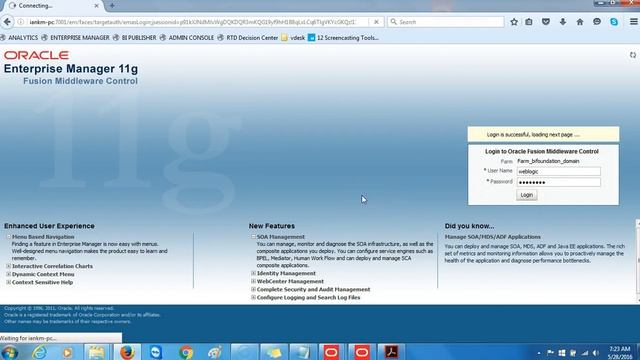Screen dimensions: 640x360
Task: Click the Did you know panel scrollbar
Action: pyautogui.click(x=638, y=260)
